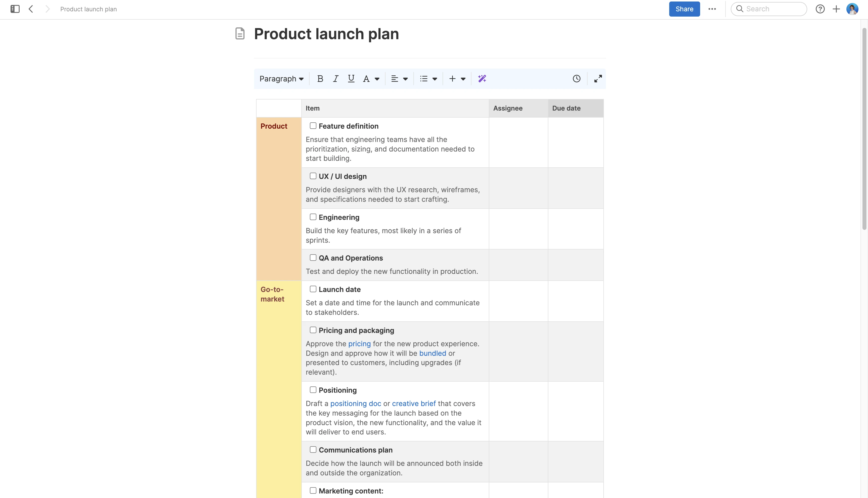
Task: Open the text color picker
Action: (371, 78)
